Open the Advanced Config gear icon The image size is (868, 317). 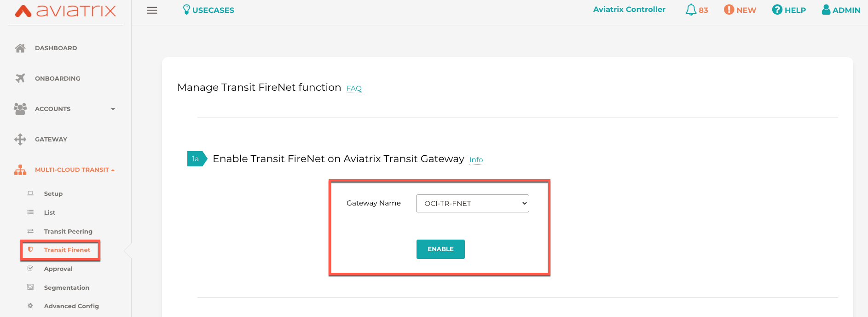coord(30,305)
